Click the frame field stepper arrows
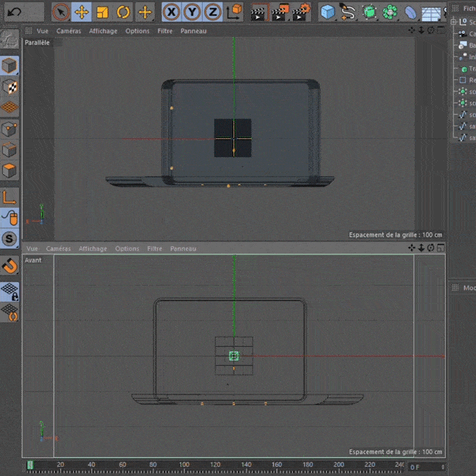The height and width of the screenshot is (476, 476). coord(443,467)
